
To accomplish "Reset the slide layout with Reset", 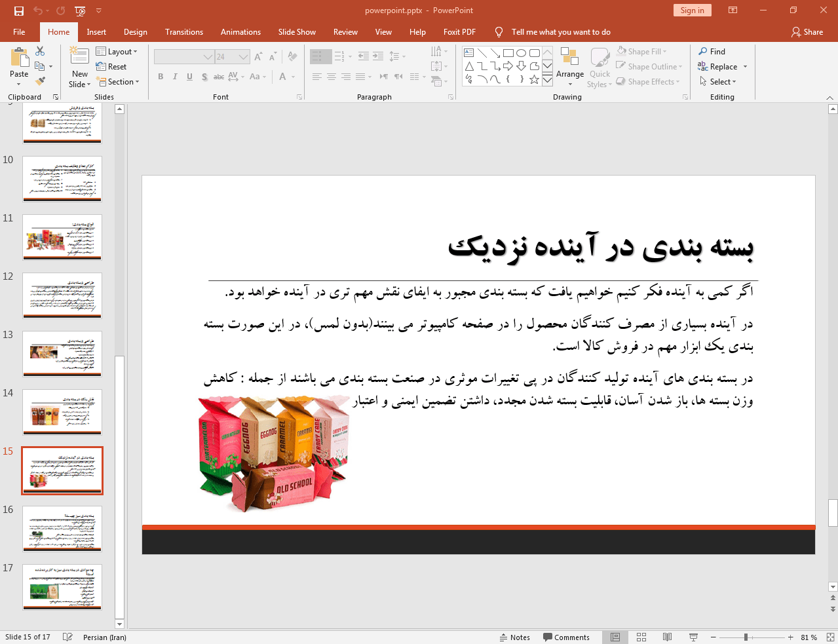I will pyautogui.click(x=111, y=66).
